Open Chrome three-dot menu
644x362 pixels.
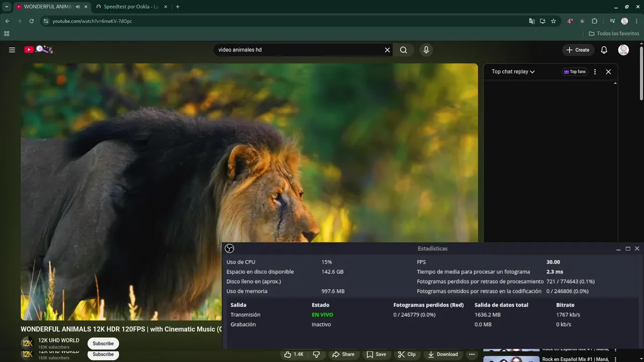[x=636, y=21]
